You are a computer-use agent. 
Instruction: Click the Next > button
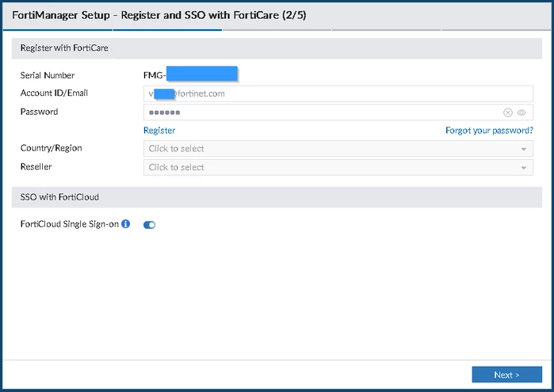point(506,375)
